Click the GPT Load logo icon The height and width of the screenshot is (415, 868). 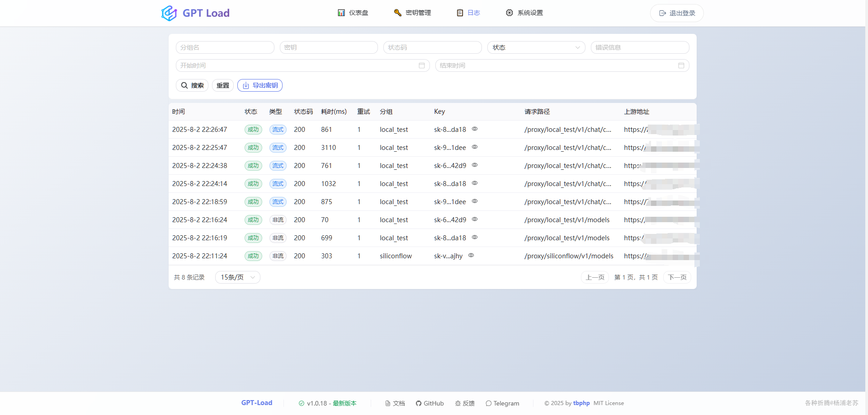point(168,13)
